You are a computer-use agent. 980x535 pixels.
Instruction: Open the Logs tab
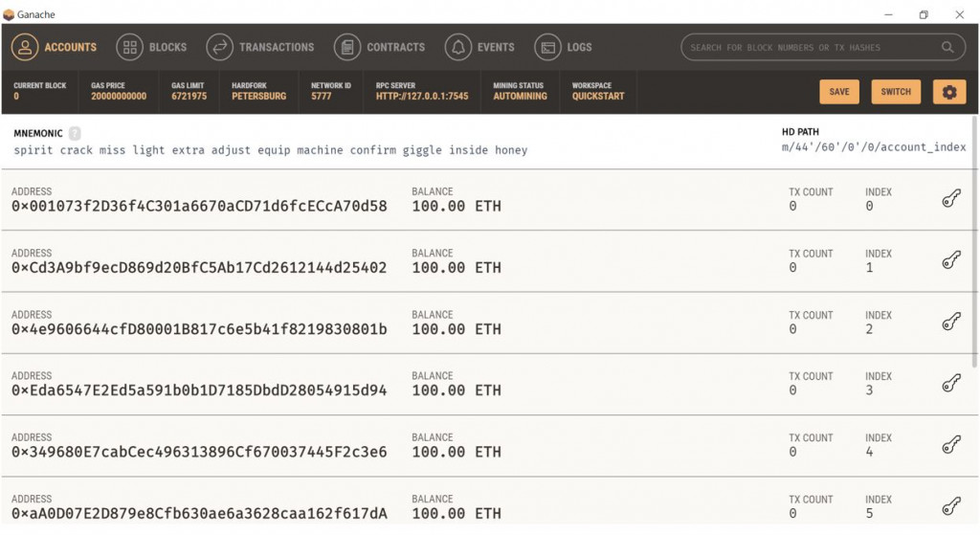point(563,48)
